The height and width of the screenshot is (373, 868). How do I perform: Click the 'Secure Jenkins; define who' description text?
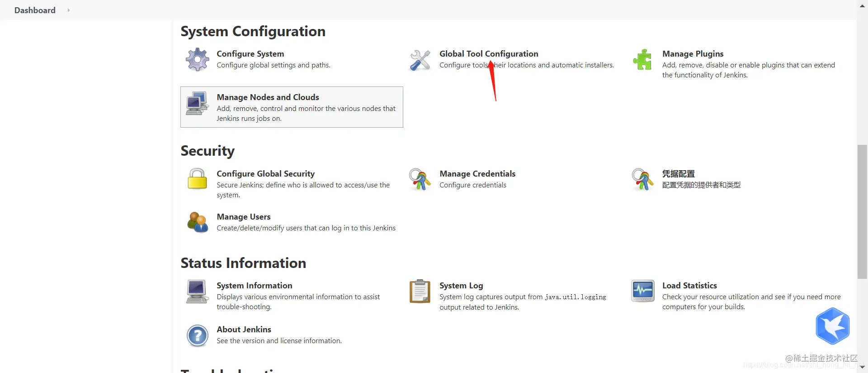[x=303, y=190]
